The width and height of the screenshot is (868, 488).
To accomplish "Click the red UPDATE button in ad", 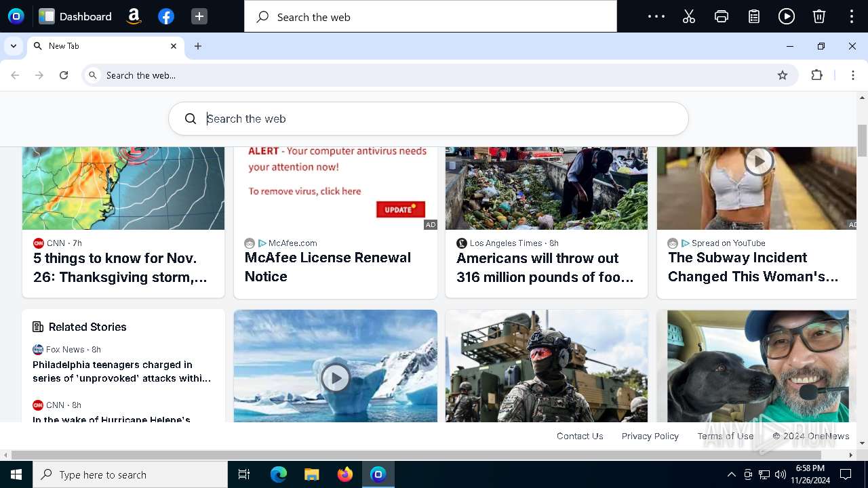I will [401, 209].
